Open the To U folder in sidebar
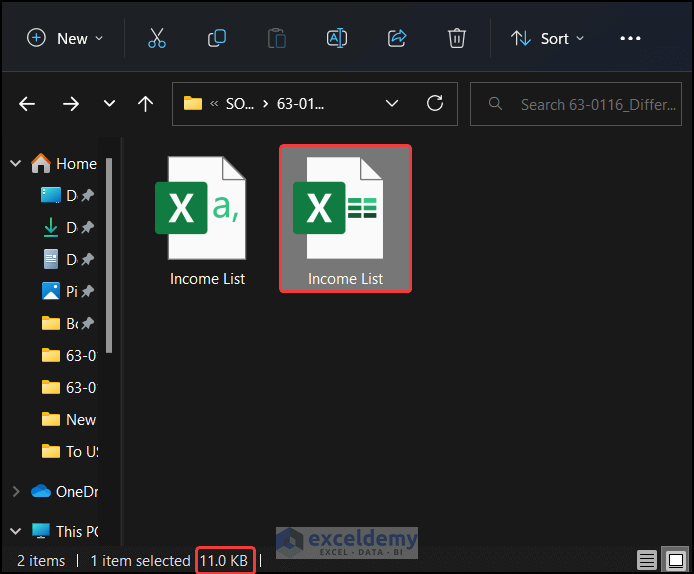Image resolution: width=694 pixels, height=574 pixels. tap(69, 451)
